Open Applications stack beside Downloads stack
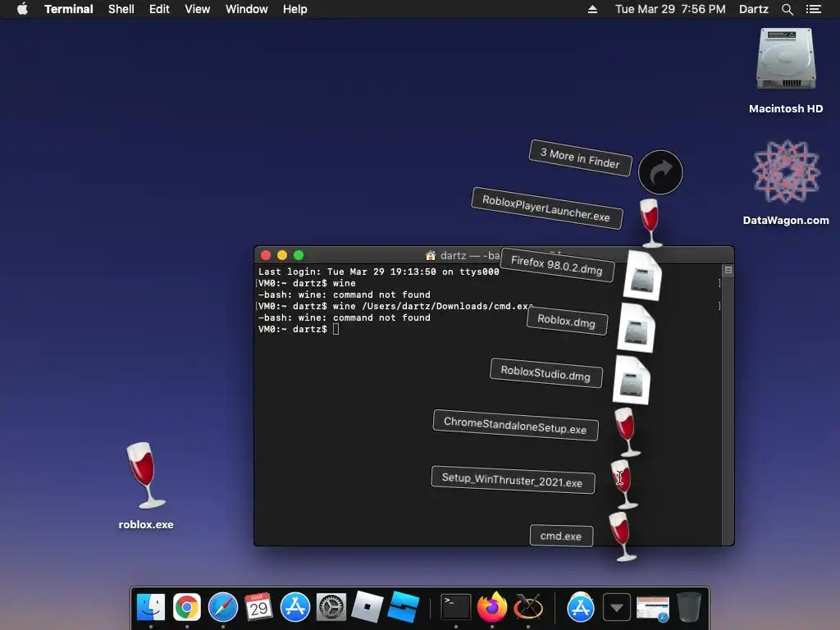This screenshot has width=840, height=630. [x=581, y=608]
